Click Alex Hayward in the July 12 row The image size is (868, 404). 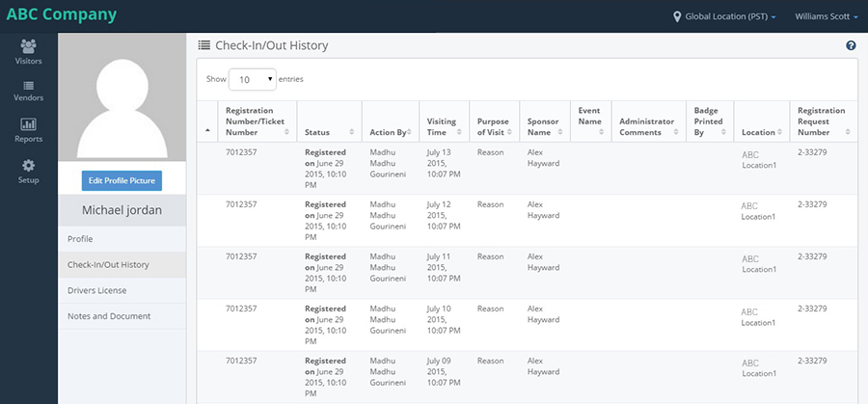(544, 210)
